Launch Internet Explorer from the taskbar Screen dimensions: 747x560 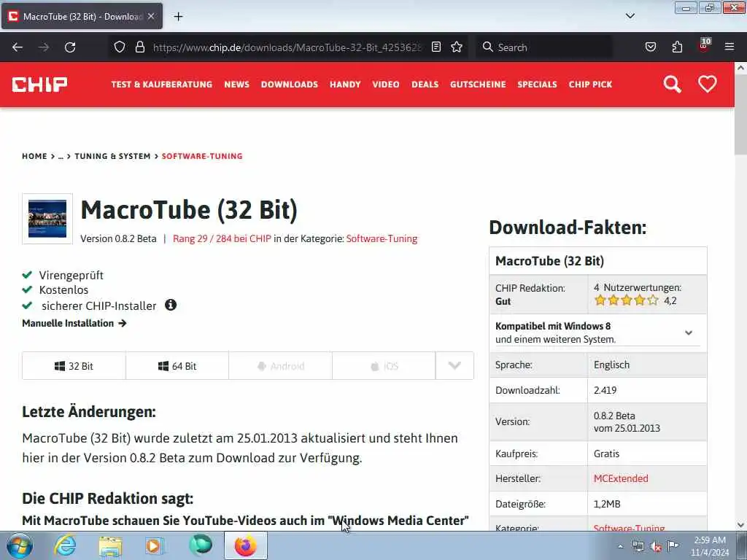coord(65,545)
